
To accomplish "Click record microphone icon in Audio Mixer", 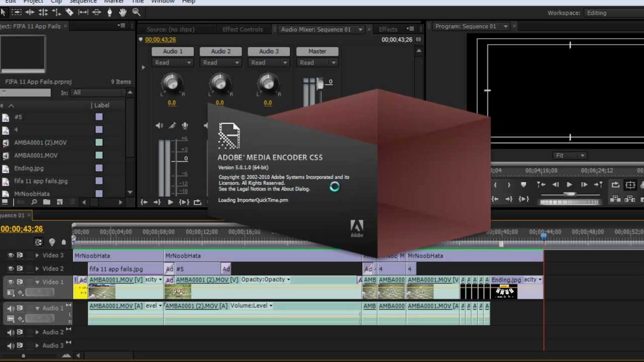I will (x=185, y=126).
